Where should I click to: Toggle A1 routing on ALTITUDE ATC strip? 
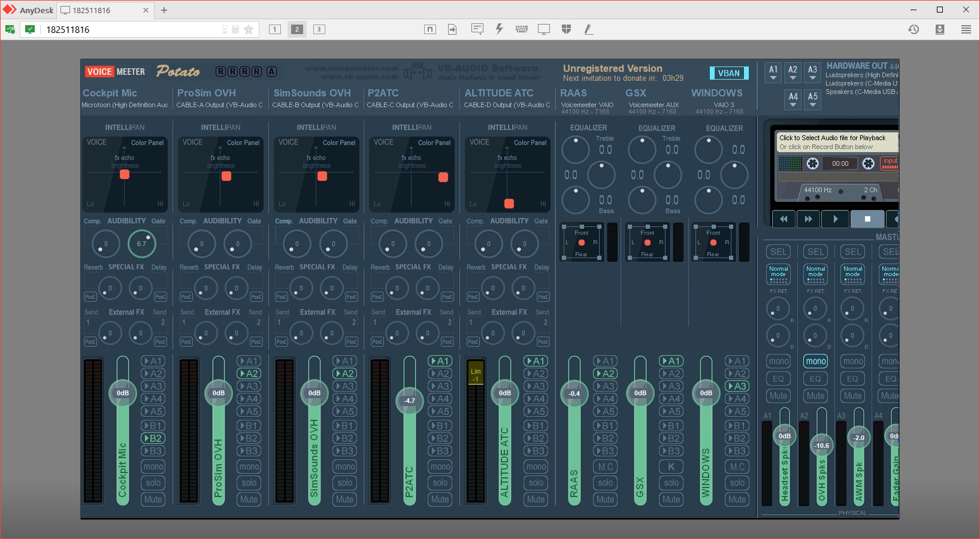coord(536,361)
